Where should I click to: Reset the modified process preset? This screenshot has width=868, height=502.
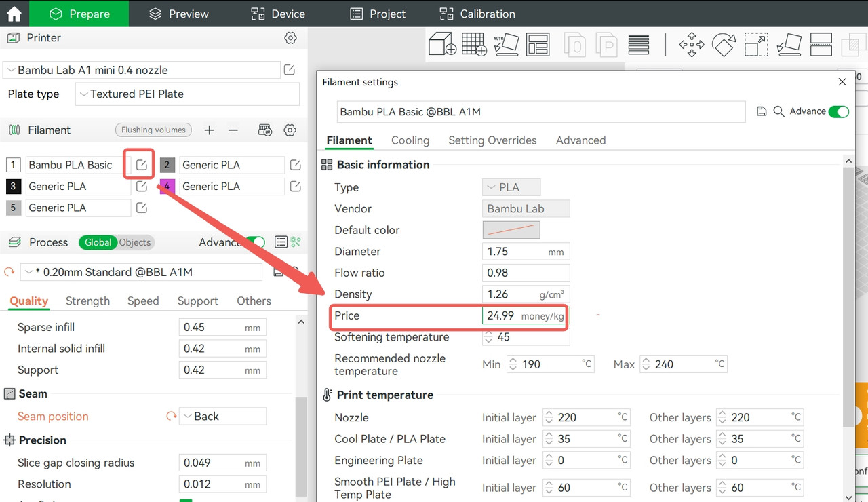[9, 272]
